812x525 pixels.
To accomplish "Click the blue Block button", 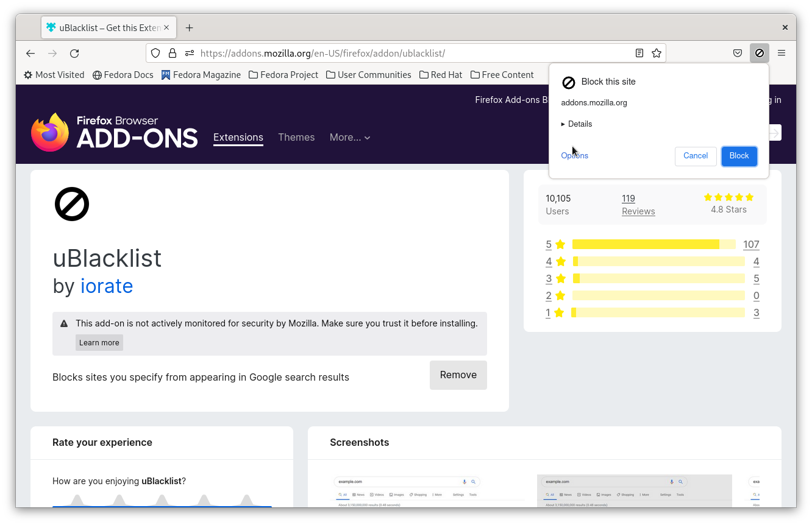I will coord(739,156).
